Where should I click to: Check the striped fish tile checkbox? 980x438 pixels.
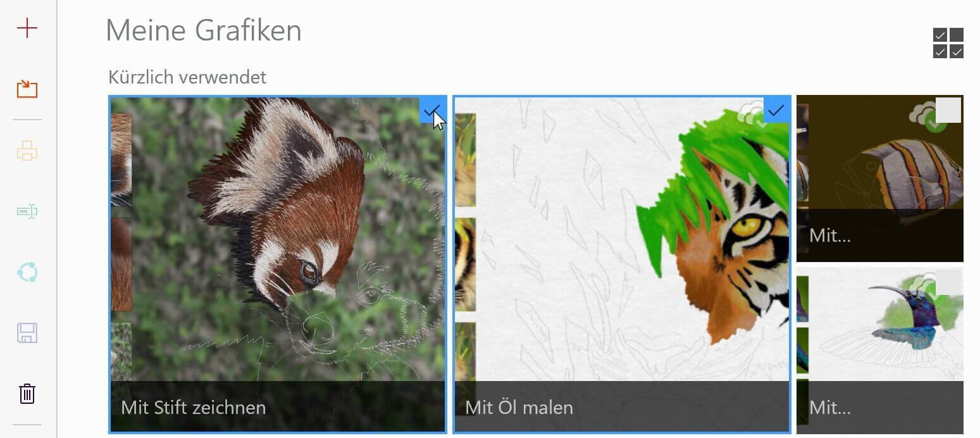(x=948, y=110)
